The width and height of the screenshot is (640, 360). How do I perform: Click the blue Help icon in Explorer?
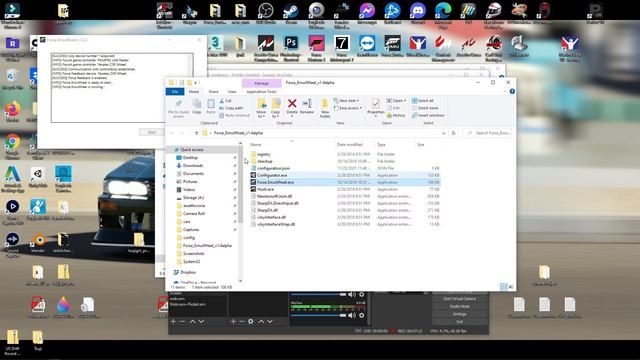pos(512,91)
